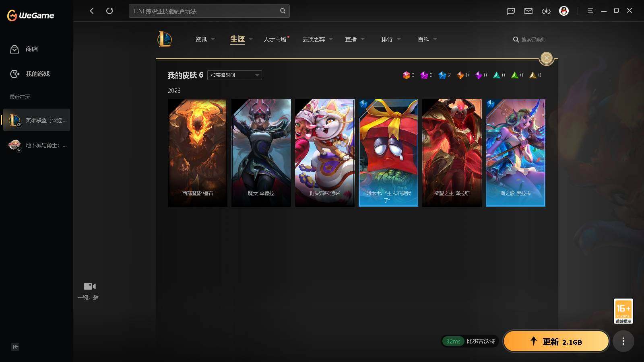Click the 32ms 比尔吉沃特 server indicator

[470, 341]
